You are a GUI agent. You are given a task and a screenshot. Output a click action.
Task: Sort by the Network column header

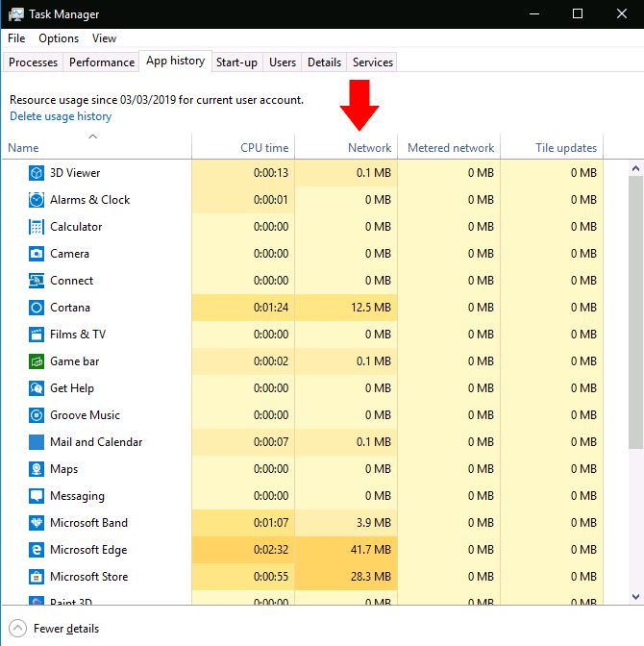click(x=346, y=147)
